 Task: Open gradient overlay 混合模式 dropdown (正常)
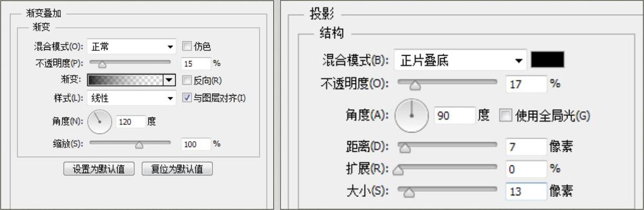(132, 47)
